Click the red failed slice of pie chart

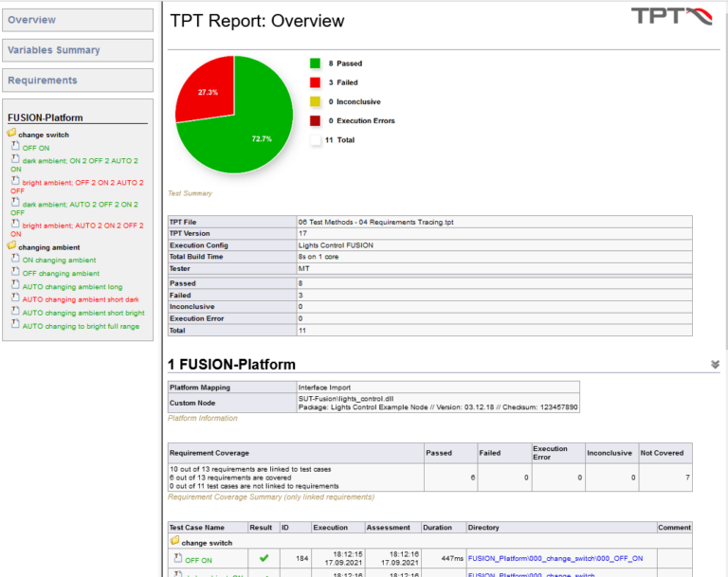208,91
